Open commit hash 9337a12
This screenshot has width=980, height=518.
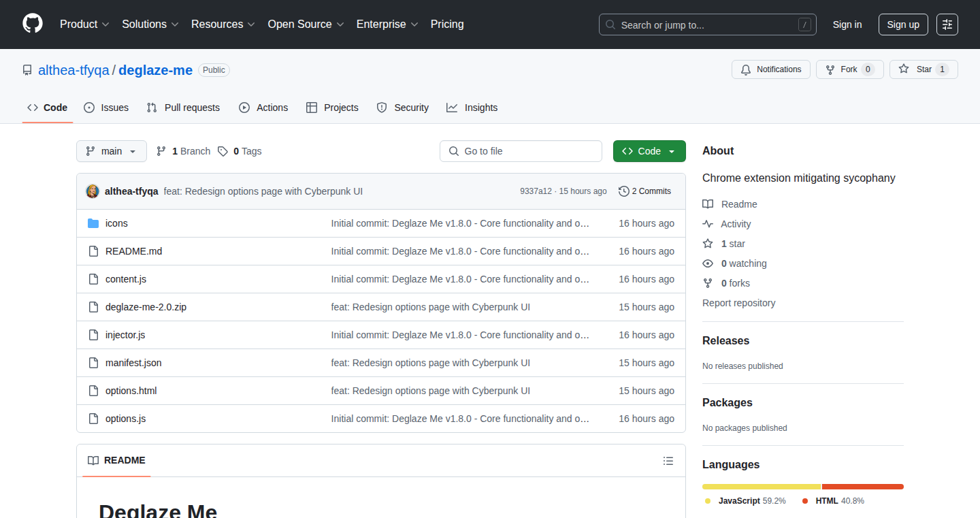[x=536, y=191]
